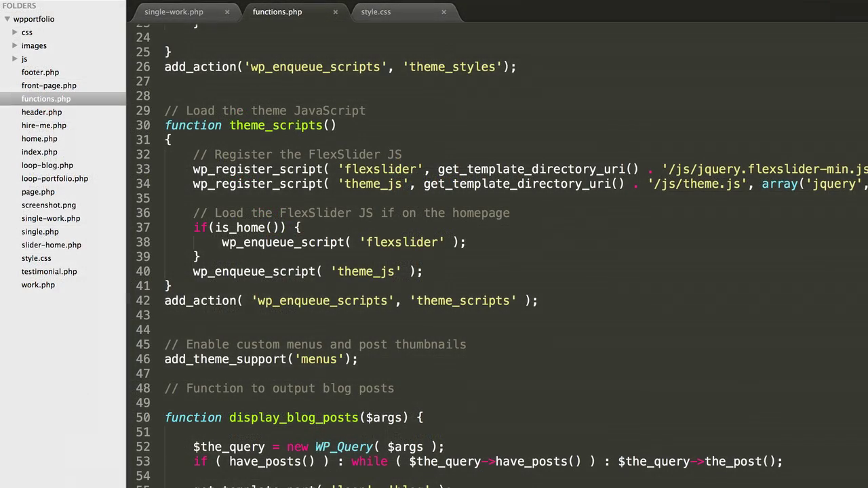Image resolution: width=868 pixels, height=488 pixels.
Task: Open page.php in the sidebar
Action: [x=38, y=192]
